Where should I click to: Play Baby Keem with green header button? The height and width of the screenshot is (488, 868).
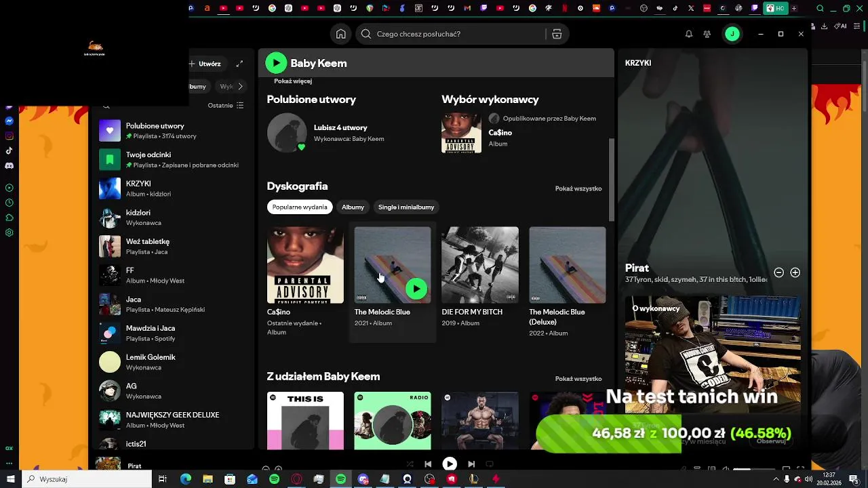coord(276,63)
